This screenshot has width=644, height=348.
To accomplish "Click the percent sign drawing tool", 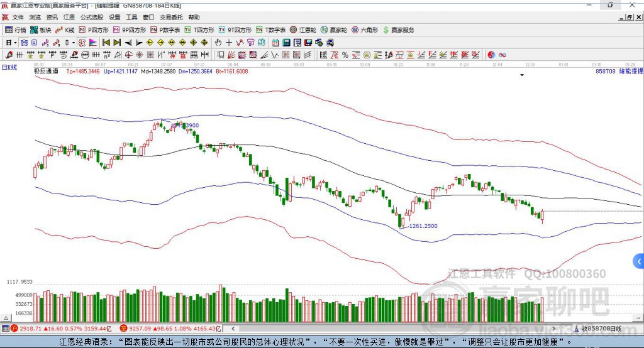I will click(345, 55).
